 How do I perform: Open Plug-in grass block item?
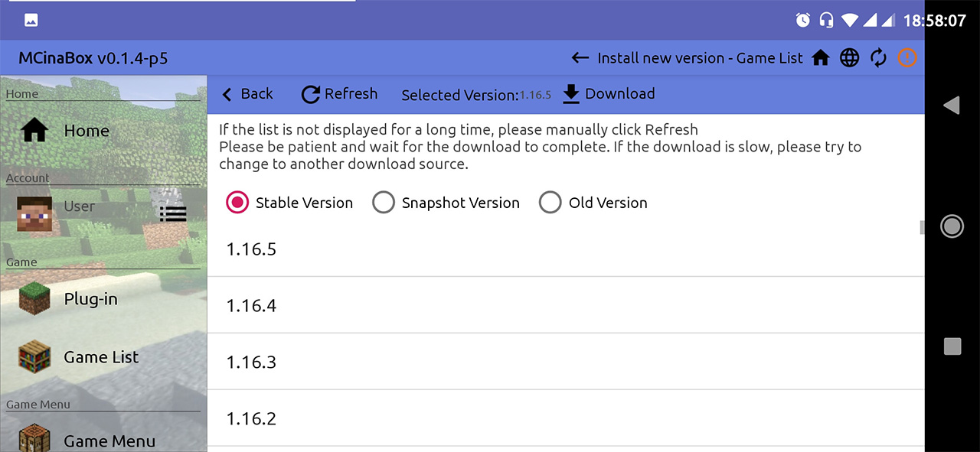pos(34,299)
